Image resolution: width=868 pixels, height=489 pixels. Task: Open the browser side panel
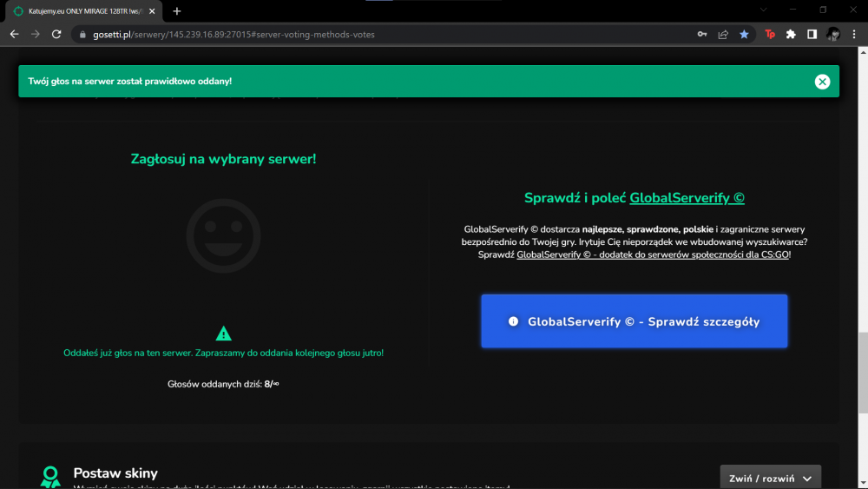pyautogui.click(x=812, y=35)
